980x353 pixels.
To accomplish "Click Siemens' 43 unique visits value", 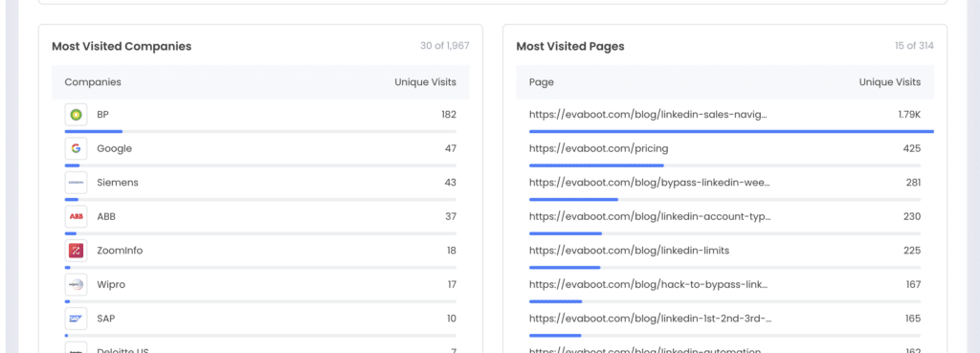I will point(451,183).
